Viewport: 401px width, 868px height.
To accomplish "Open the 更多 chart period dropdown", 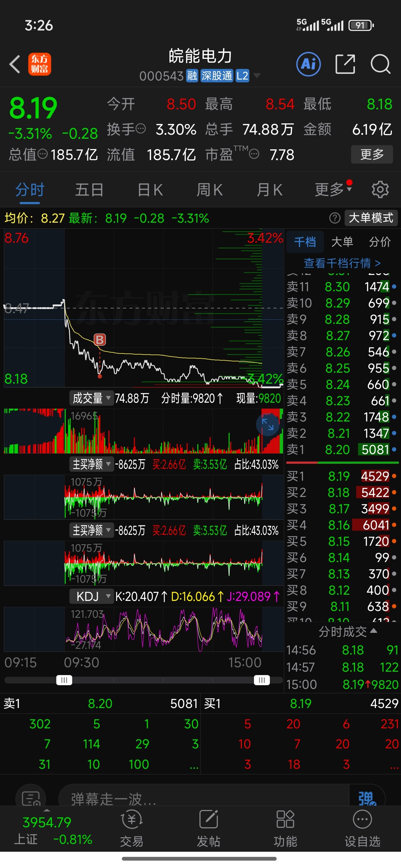I will [x=333, y=189].
